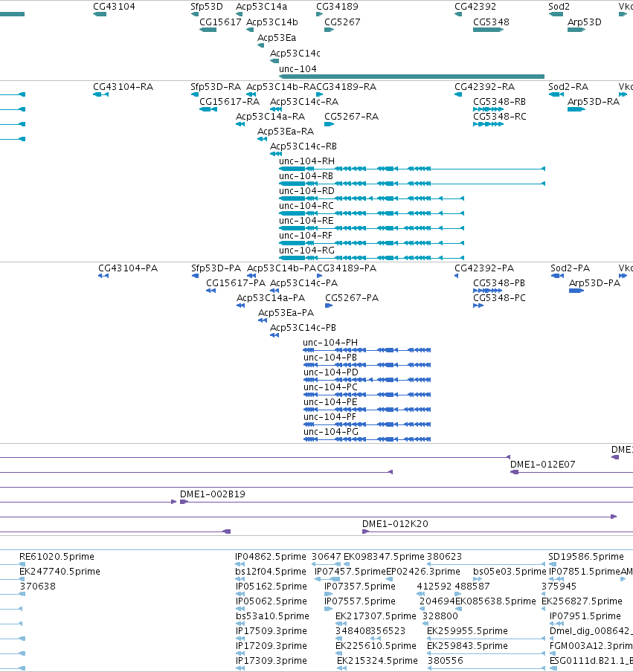Open the Arp53D gene label

[x=585, y=22]
